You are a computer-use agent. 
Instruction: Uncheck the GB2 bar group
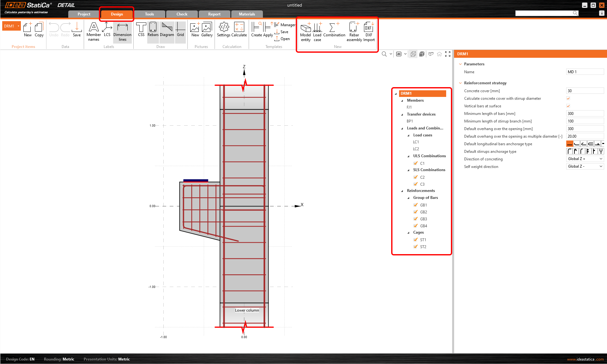pos(416,212)
